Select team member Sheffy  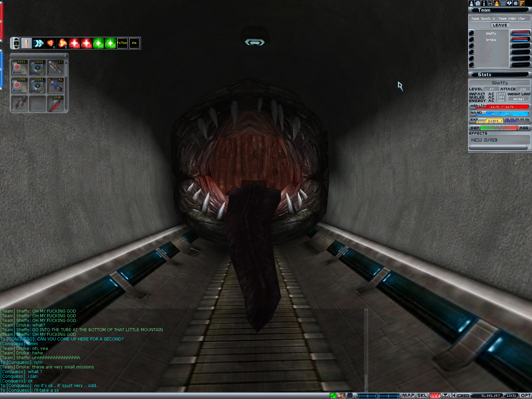pyautogui.click(x=491, y=34)
